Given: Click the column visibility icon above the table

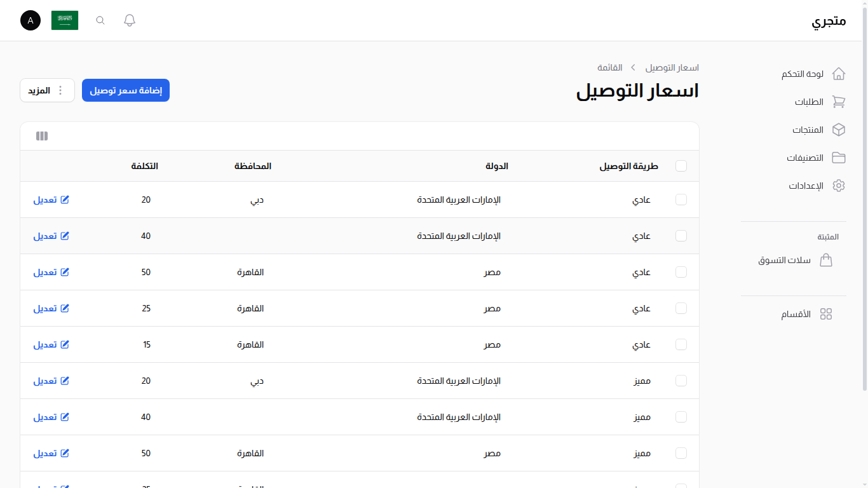Looking at the screenshot, I should click(x=41, y=136).
